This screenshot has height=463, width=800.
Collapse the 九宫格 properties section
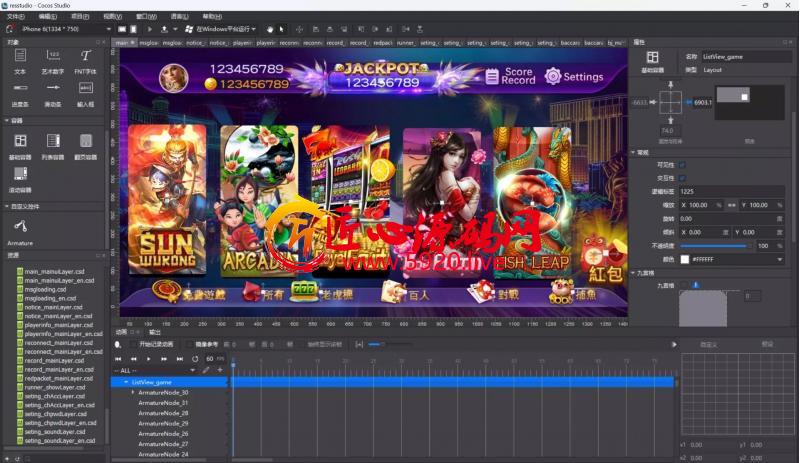tap(633, 273)
